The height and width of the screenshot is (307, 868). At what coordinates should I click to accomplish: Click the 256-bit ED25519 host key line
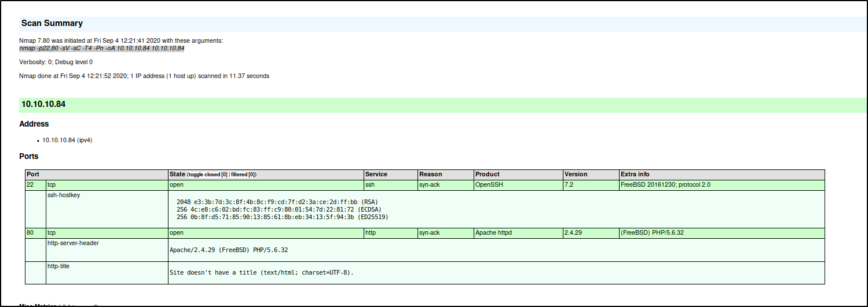pyautogui.click(x=282, y=217)
